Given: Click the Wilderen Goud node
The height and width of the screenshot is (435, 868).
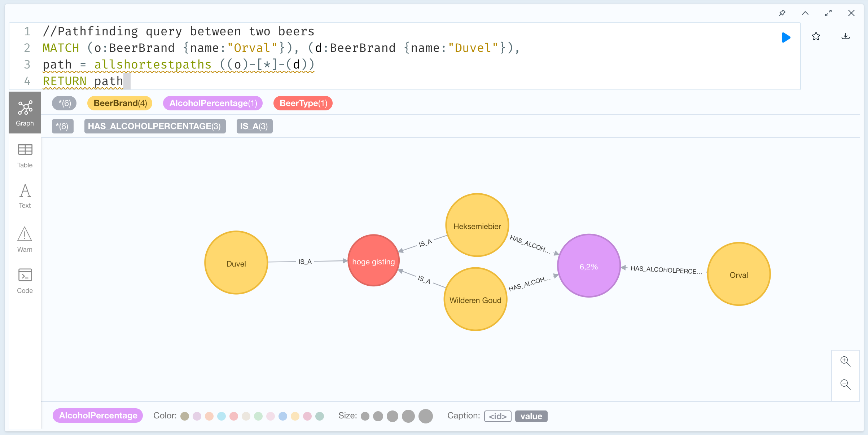Looking at the screenshot, I should [x=475, y=299].
